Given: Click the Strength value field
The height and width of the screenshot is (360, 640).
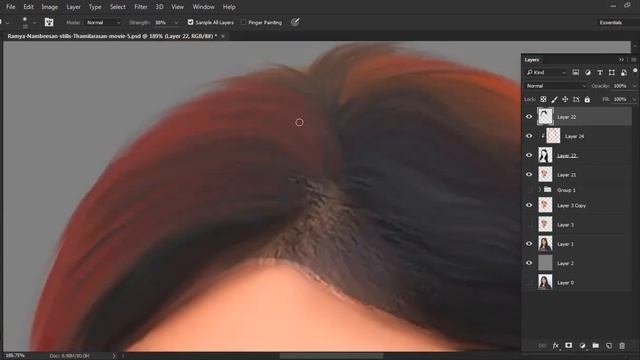Looking at the screenshot, I should coord(163,22).
